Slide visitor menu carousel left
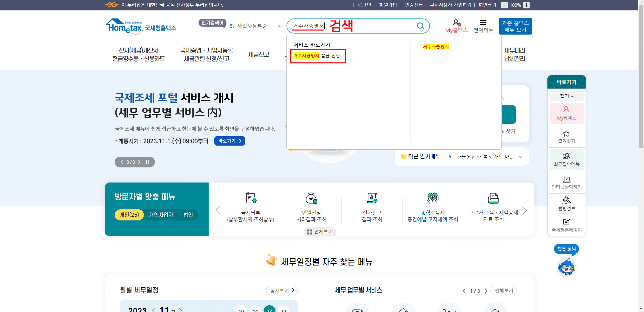644x312 pixels. click(218, 210)
